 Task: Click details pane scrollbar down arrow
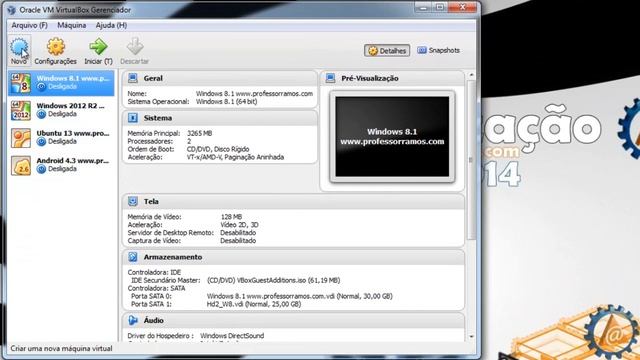tap(471, 337)
